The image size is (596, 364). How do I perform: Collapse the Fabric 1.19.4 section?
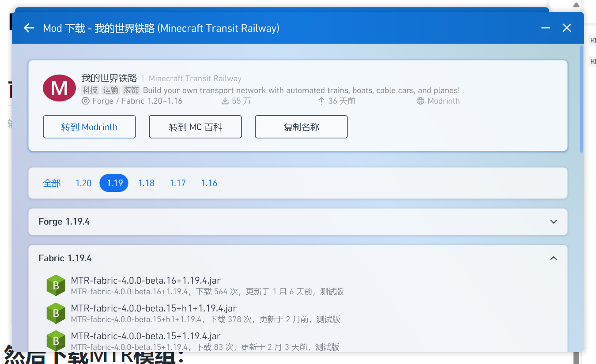click(298, 258)
